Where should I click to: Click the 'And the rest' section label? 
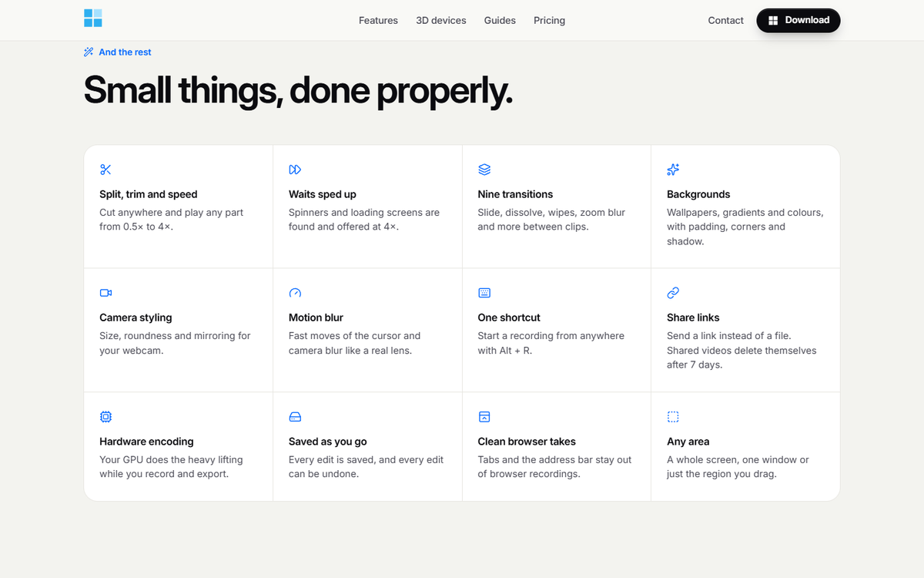[x=125, y=52]
